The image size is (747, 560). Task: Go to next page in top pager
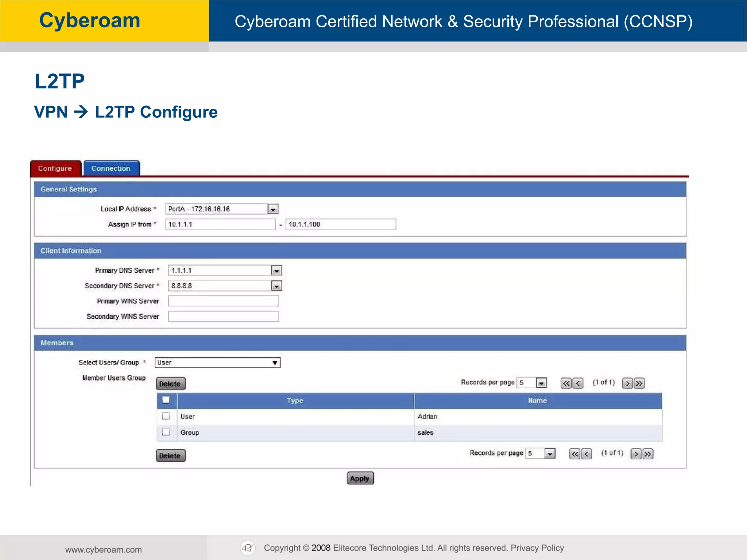(x=627, y=383)
